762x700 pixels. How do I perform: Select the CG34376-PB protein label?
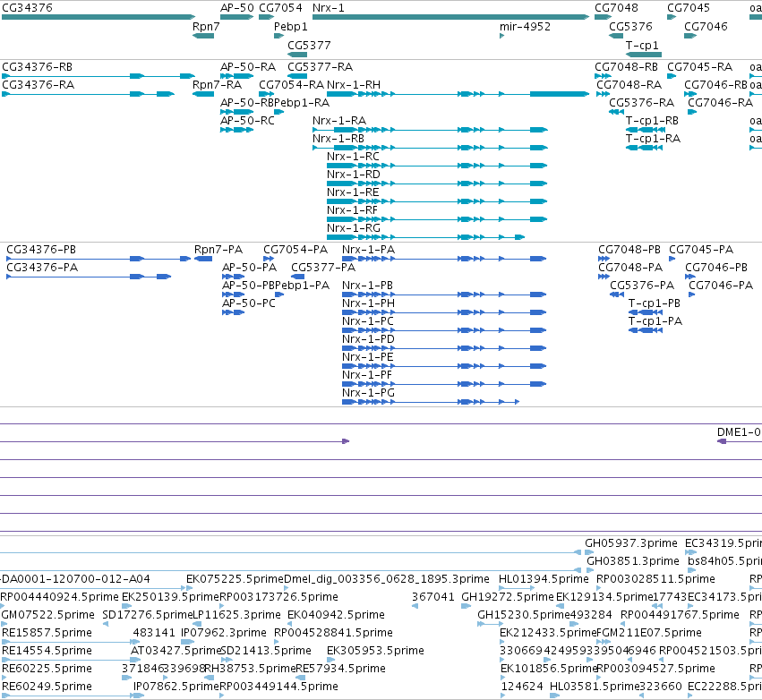click(41, 249)
